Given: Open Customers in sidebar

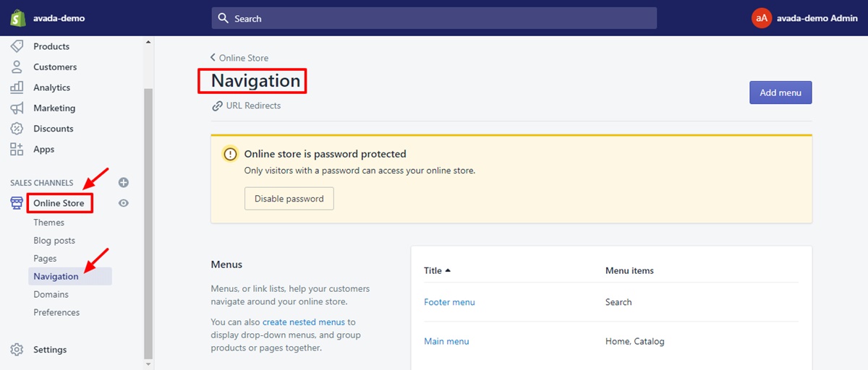Looking at the screenshot, I should (x=55, y=67).
